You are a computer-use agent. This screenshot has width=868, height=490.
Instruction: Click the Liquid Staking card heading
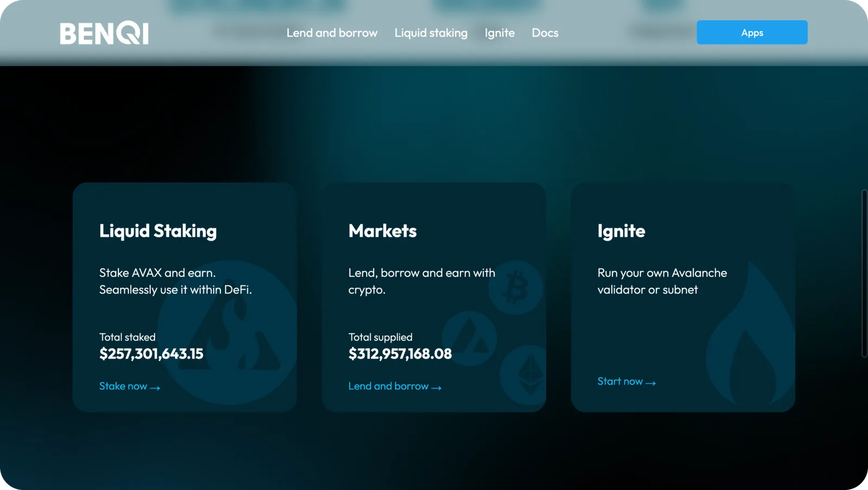pos(158,231)
